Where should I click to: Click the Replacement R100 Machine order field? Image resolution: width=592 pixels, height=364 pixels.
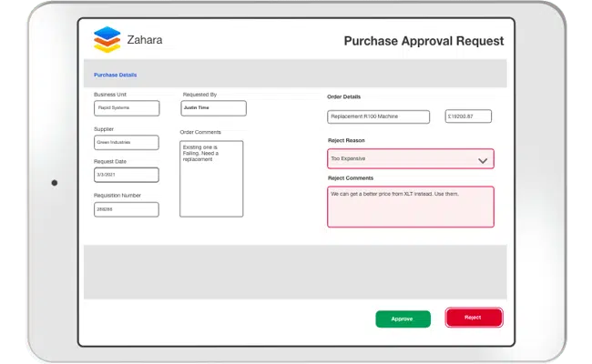[378, 116]
